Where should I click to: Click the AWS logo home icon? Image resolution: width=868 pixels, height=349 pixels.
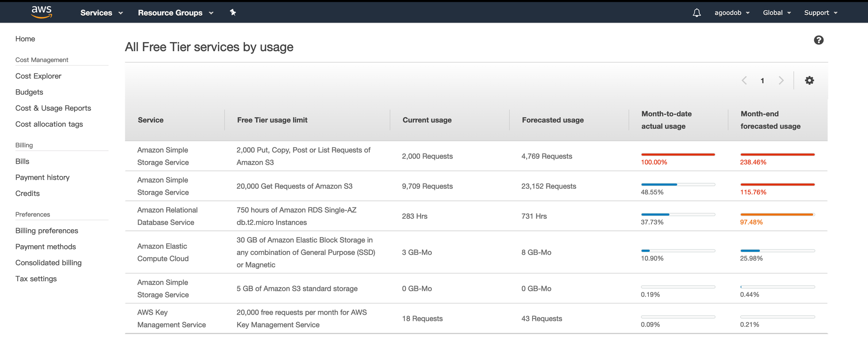[x=42, y=12]
